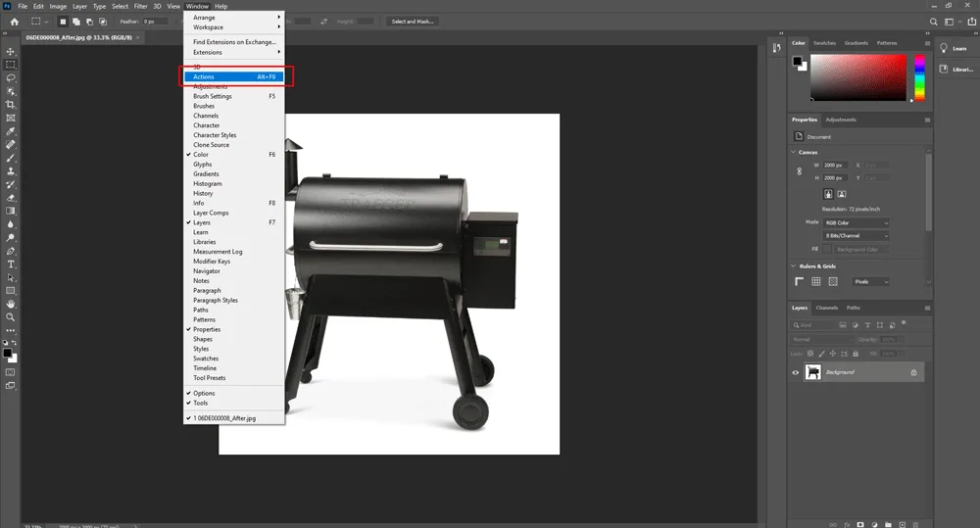Click the Home icon in options bar
The image size is (980, 528).
pyautogui.click(x=15, y=22)
